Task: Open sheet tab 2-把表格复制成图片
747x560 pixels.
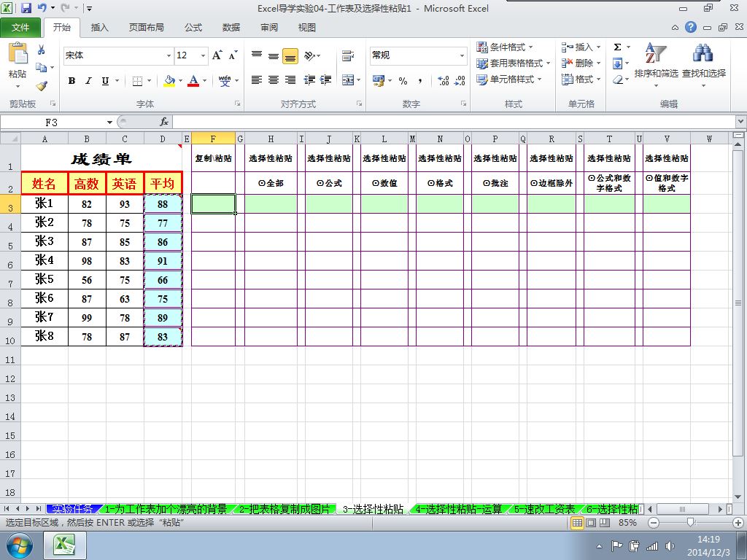Action: coord(284,509)
